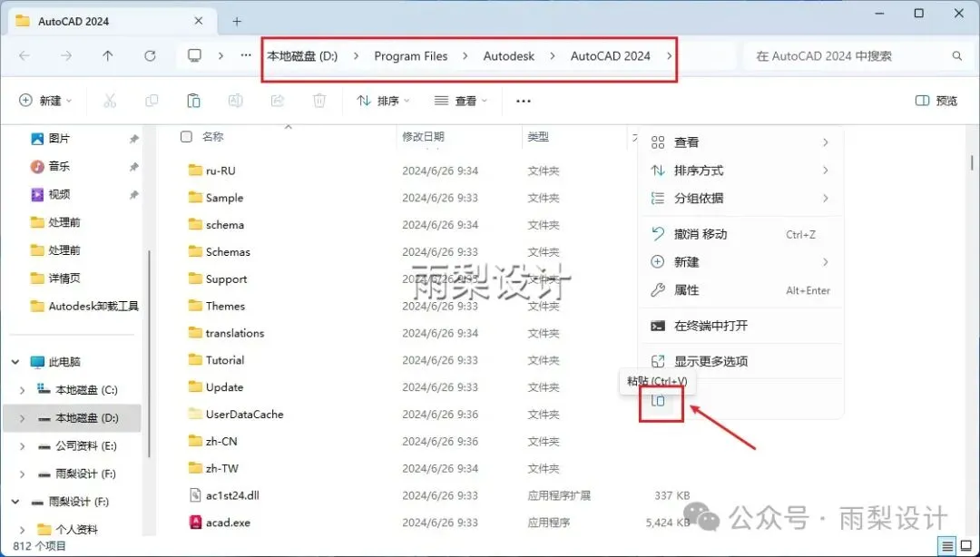The width and height of the screenshot is (980, 557).
Task: Open the Sort dropdown in the toolbar
Action: coord(383,101)
